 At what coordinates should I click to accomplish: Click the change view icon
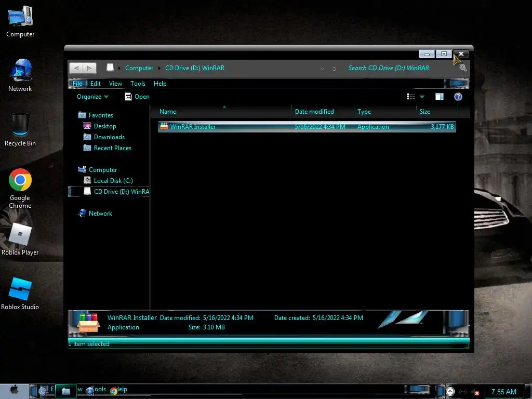click(x=410, y=97)
